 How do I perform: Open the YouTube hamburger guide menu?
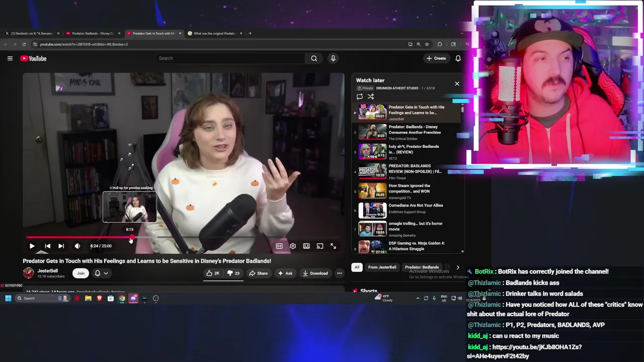coord(10,58)
